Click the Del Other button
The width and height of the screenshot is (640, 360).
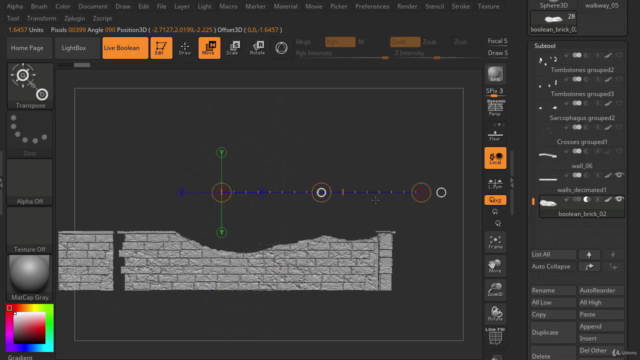pyautogui.click(x=601, y=350)
